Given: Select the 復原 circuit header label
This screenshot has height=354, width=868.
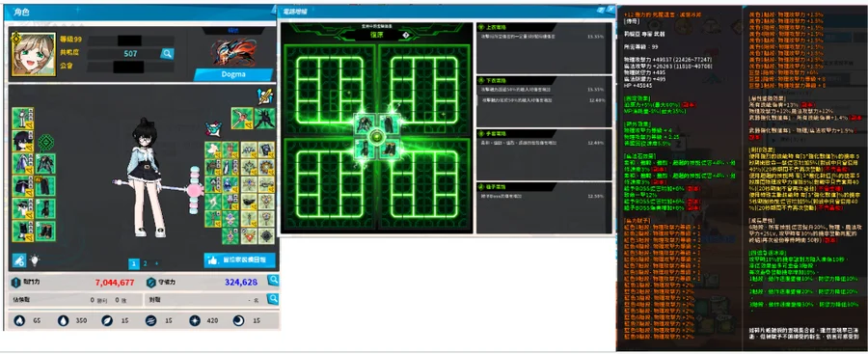Looking at the screenshot, I should coord(376,35).
